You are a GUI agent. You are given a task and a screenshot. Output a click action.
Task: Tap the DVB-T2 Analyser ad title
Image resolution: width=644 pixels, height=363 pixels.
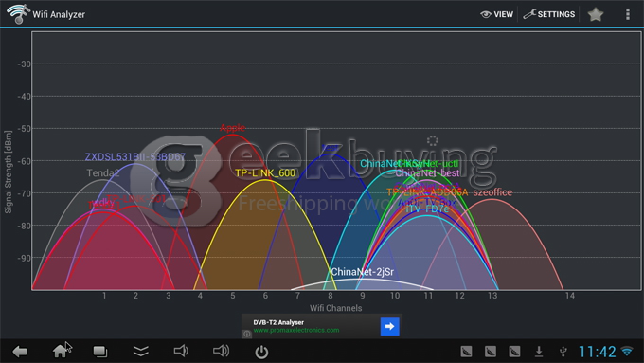point(278,322)
